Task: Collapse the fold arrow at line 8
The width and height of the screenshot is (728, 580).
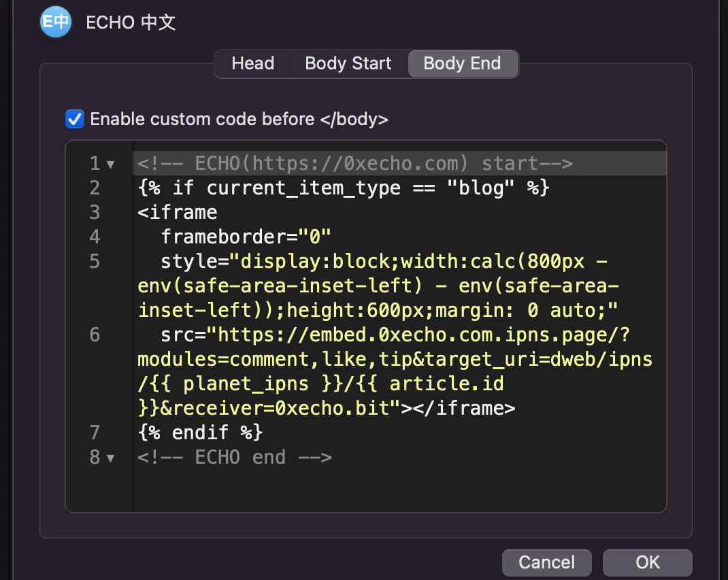Action: (110, 458)
